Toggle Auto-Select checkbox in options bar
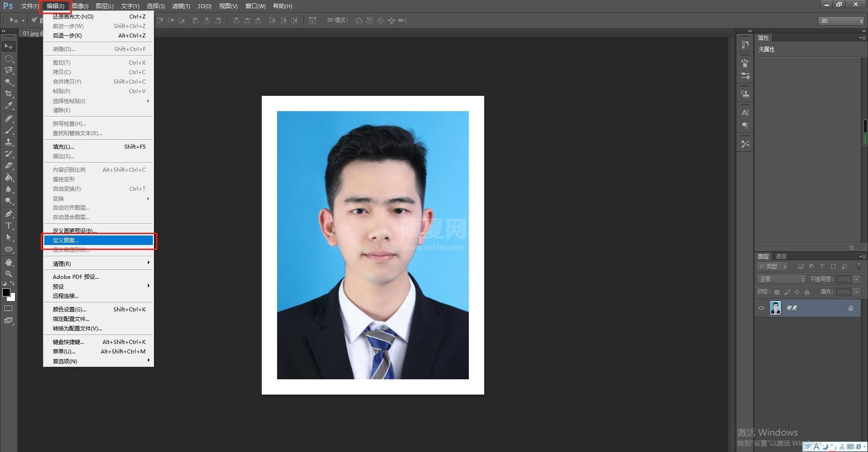The image size is (868, 452). [34, 20]
